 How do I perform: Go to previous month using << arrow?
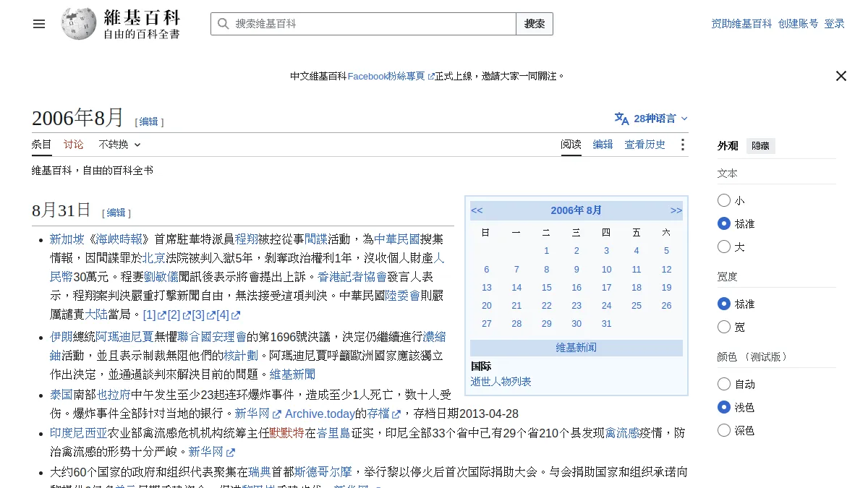pos(477,210)
